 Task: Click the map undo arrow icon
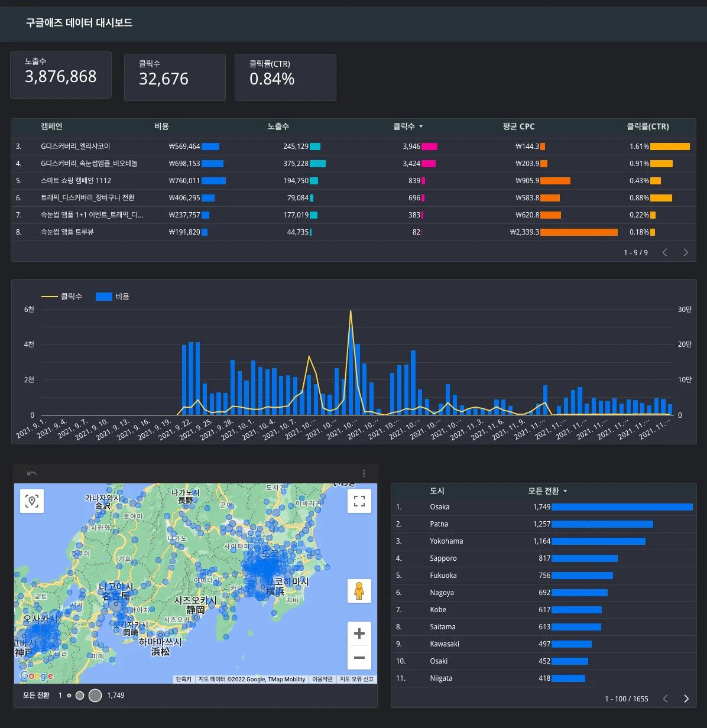point(32,473)
